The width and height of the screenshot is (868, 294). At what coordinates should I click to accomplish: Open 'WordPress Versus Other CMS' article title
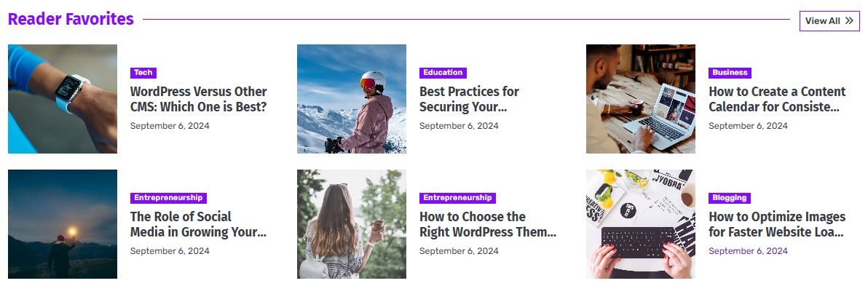[x=198, y=100]
